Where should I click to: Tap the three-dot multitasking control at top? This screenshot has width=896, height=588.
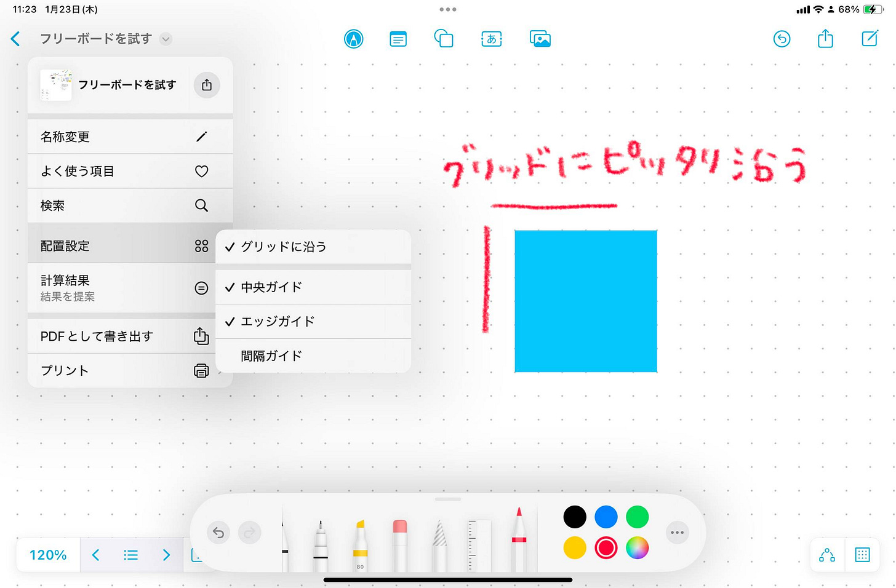pos(448,9)
